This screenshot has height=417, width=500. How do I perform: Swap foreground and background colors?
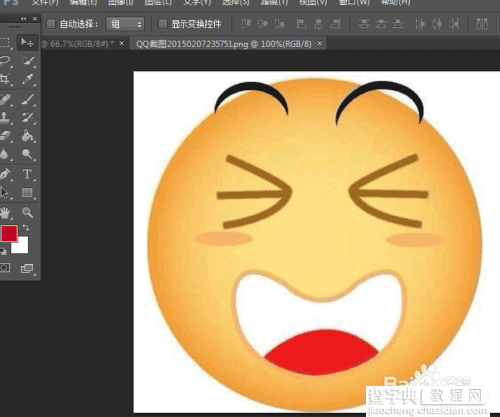pyautogui.click(x=26, y=228)
